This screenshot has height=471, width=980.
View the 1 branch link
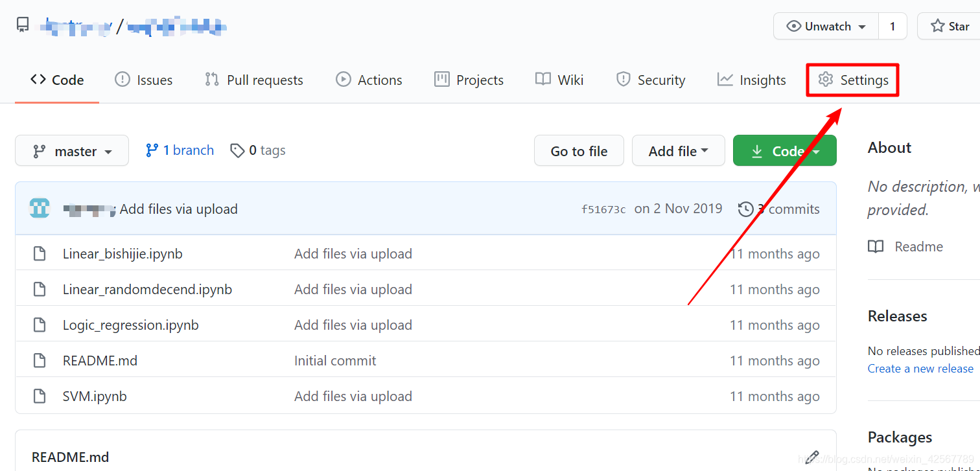point(180,150)
